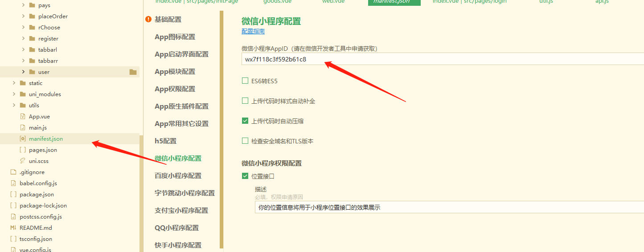Viewport: 644px width, 252px height.
Task: Click the placeOrder folder icon
Action: pyautogui.click(x=32, y=16)
